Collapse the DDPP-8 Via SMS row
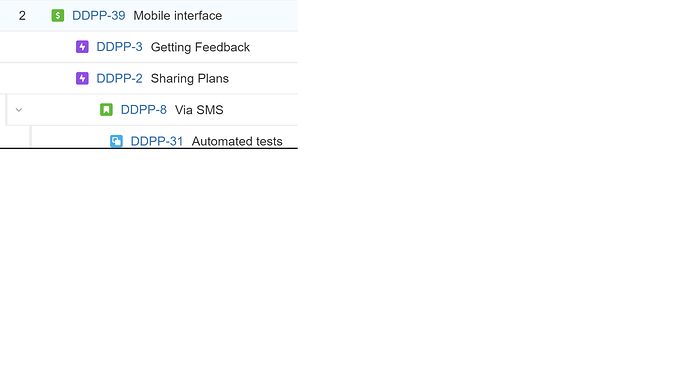Screen dimensions: 690x388 [x=18, y=110]
